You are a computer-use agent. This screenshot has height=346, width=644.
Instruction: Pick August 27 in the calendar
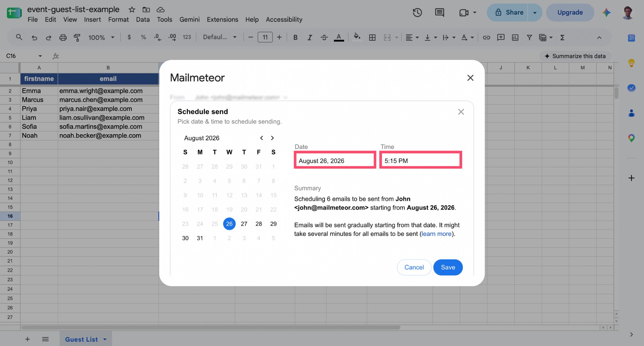[244, 224]
